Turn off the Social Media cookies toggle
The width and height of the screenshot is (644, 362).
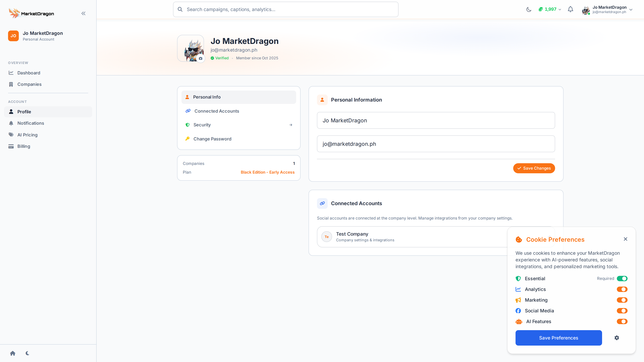622,311
